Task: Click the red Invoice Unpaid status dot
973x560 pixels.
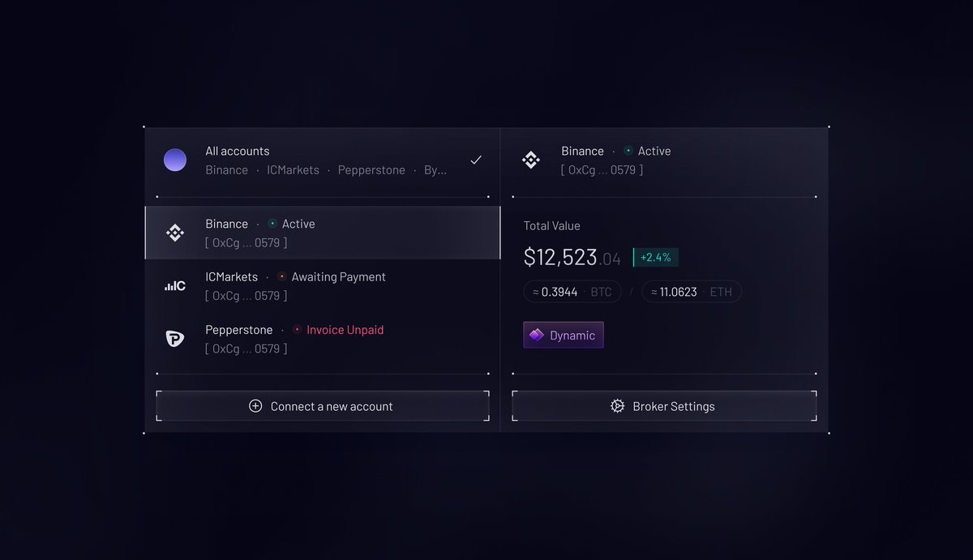Action: (297, 330)
